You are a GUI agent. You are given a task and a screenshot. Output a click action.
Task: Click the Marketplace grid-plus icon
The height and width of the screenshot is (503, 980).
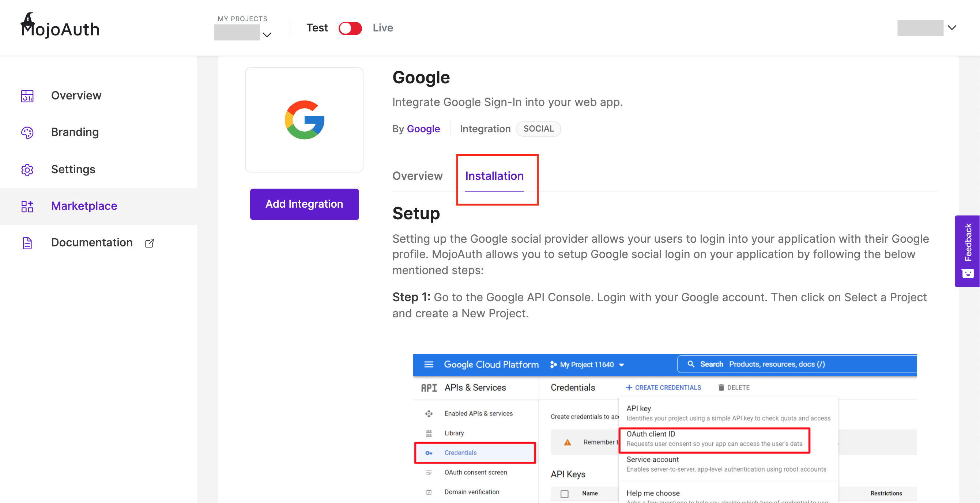[x=27, y=206]
